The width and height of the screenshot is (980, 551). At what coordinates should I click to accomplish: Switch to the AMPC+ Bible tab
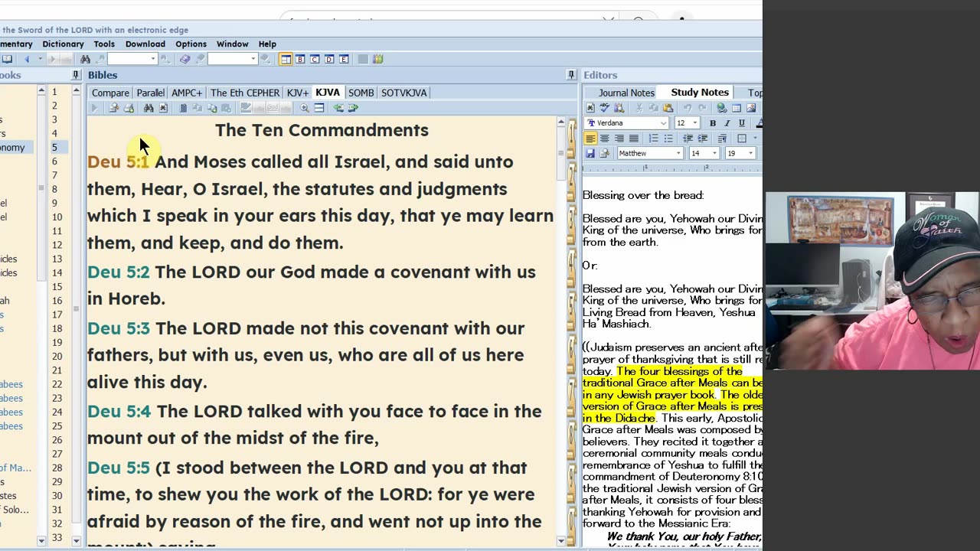[x=187, y=93]
